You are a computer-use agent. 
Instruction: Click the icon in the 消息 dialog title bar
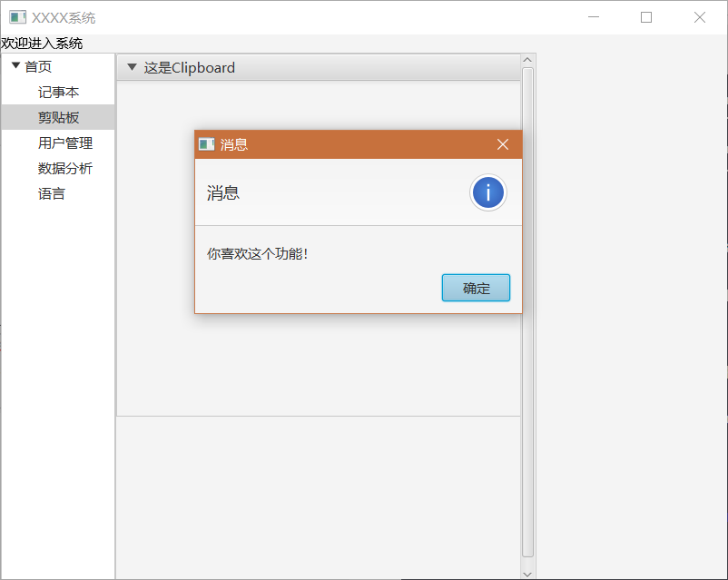click(x=206, y=143)
